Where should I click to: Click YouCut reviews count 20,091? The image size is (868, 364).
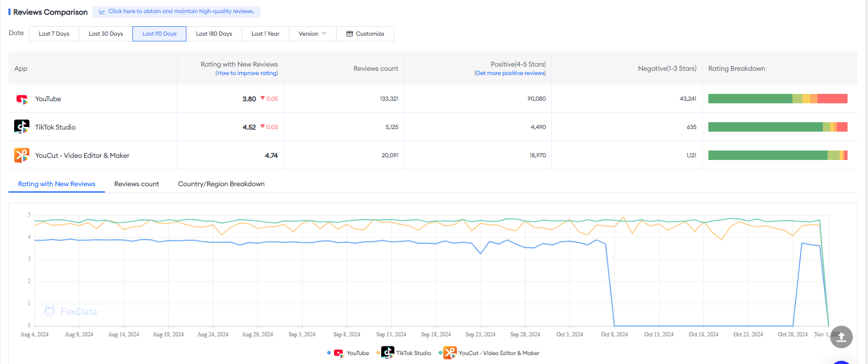coord(390,156)
